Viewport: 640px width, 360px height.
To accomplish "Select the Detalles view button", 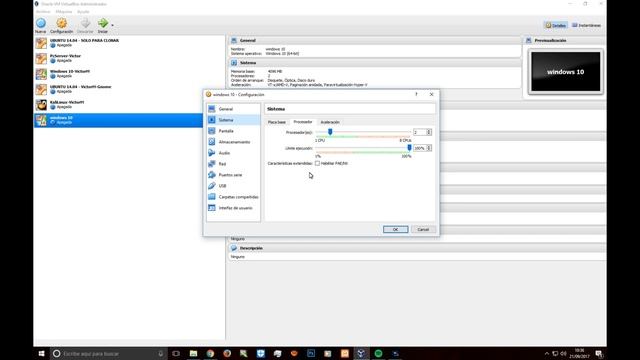I will pyautogui.click(x=556, y=25).
